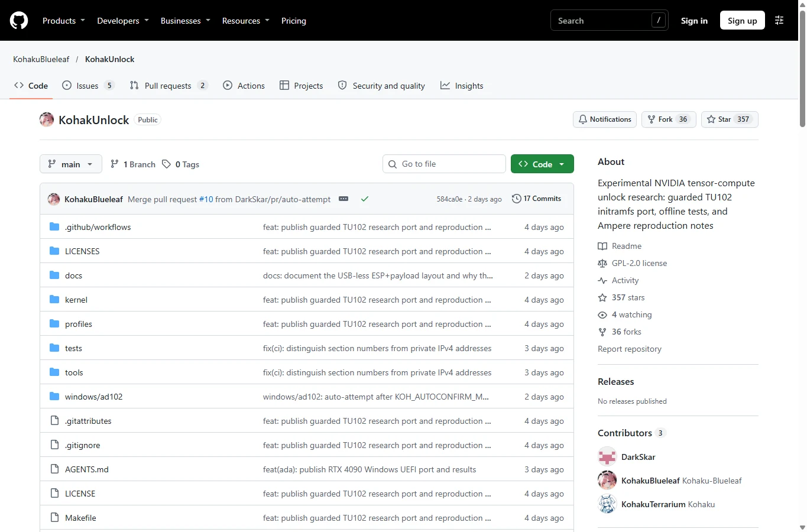Open the Report repository link

point(630,349)
